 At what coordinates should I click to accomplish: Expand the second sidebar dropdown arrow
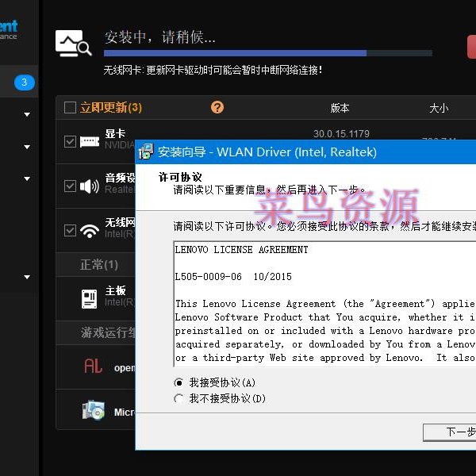27,147
